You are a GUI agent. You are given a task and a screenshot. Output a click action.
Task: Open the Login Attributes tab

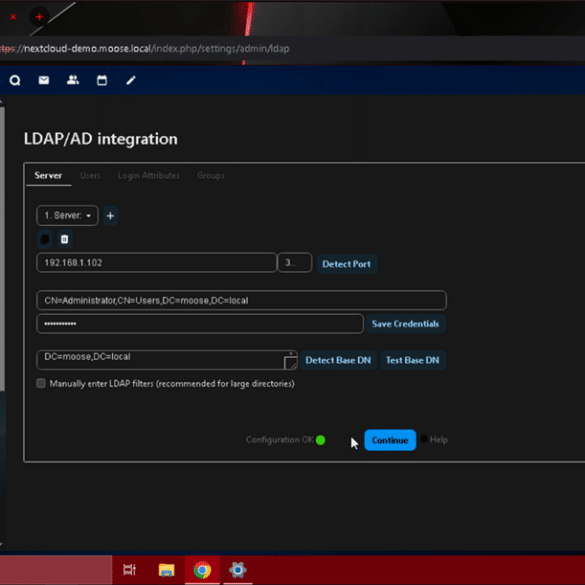(x=148, y=175)
